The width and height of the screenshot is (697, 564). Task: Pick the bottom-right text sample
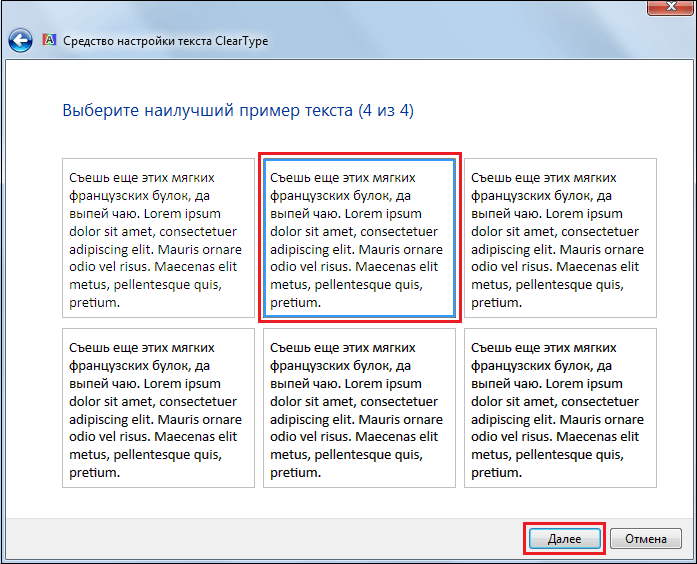pyautogui.click(x=560, y=408)
